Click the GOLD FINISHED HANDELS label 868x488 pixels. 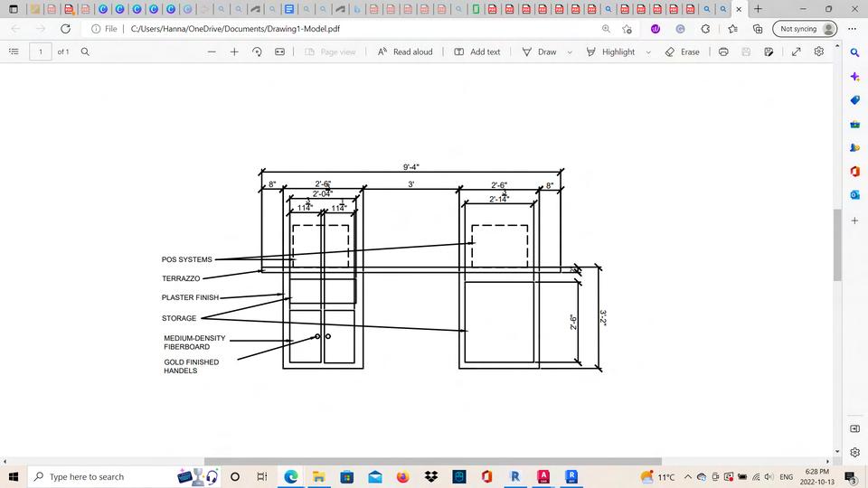[192, 366]
